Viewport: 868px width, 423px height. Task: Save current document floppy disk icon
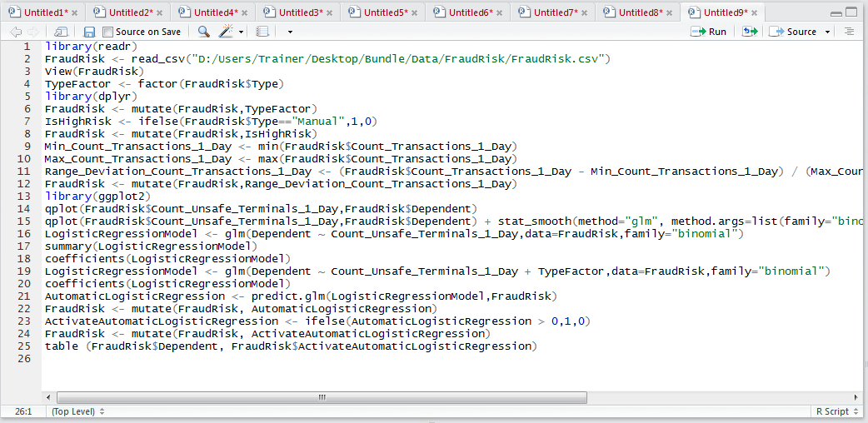coord(88,32)
